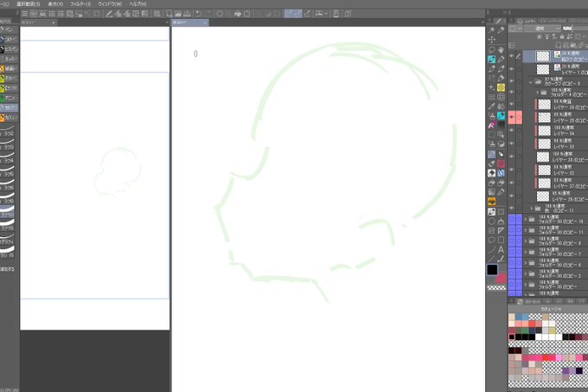Viewport: 588px width, 392px height.
Task: Toggle visibility of レイヤー 32
Action: pyautogui.click(x=512, y=170)
